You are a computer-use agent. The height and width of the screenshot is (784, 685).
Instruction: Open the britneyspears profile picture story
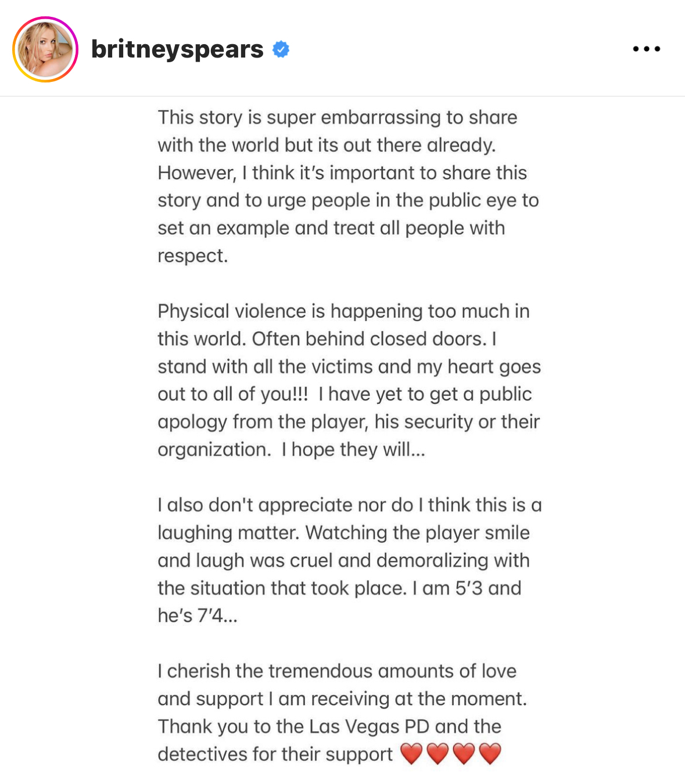pos(45,49)
